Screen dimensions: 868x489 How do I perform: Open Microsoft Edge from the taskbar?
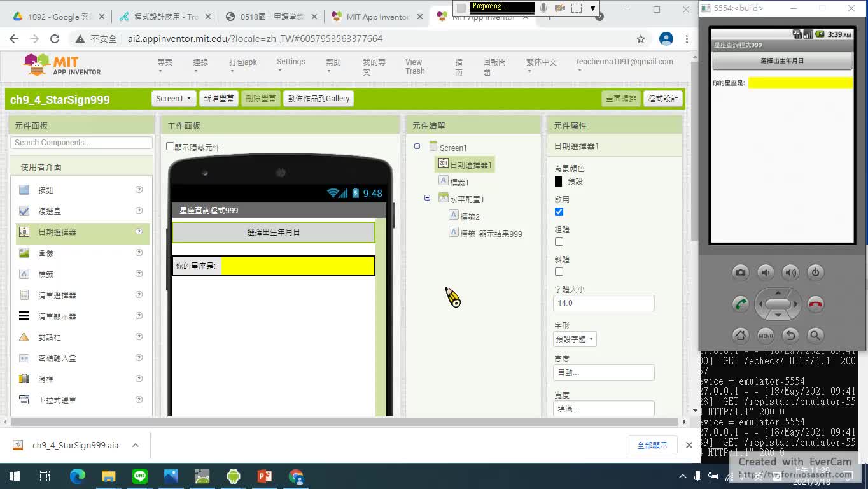pos(77,476)
